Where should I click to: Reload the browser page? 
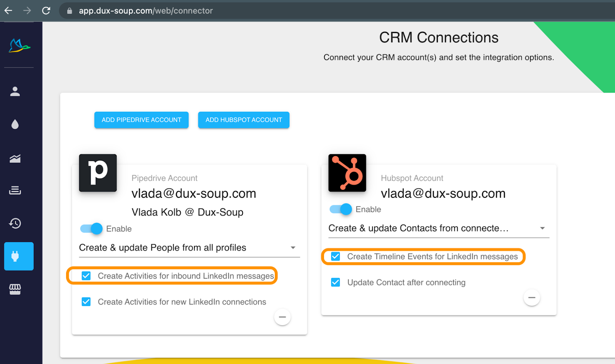46,11
